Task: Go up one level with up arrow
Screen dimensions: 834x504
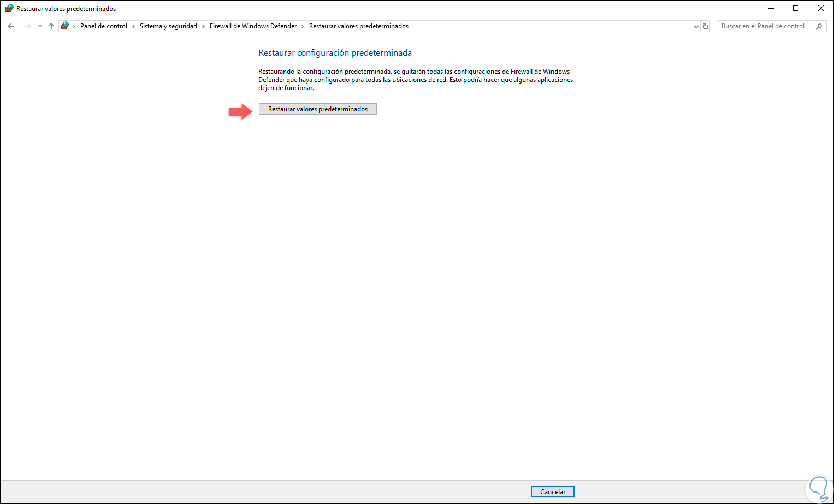Action: click(x=51, y=26)
